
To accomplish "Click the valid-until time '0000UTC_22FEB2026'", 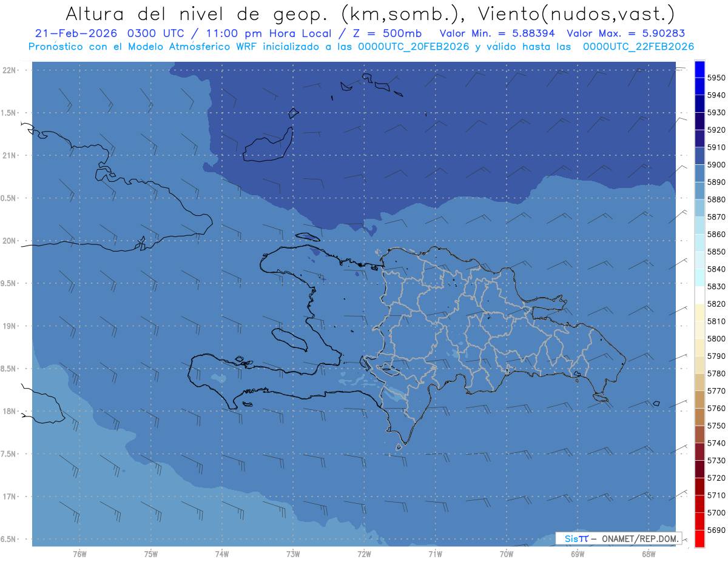I will (638, 46).
